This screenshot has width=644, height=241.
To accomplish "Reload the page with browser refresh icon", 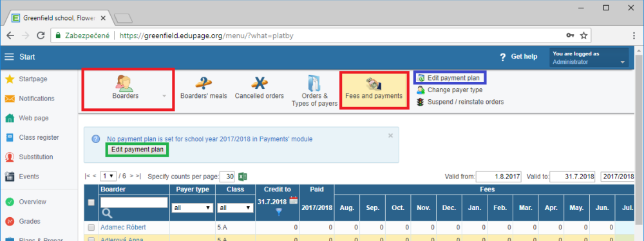I will (x=41, y=35).
